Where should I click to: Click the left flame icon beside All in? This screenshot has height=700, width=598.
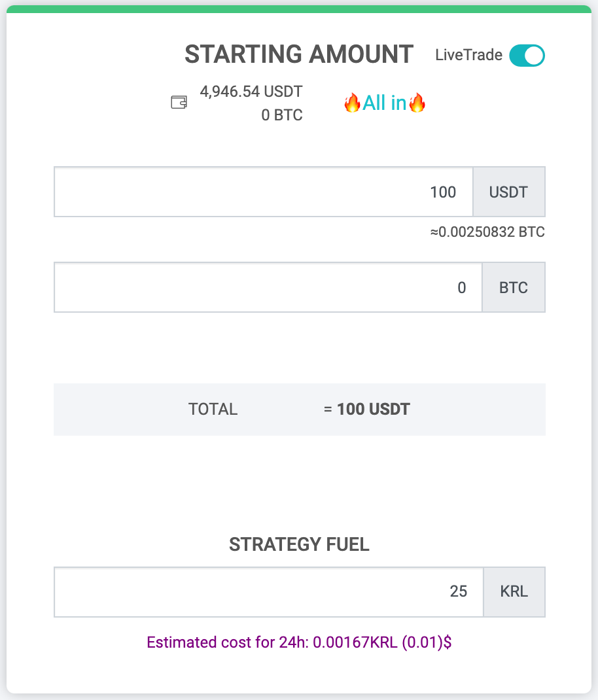click(352, 103)
